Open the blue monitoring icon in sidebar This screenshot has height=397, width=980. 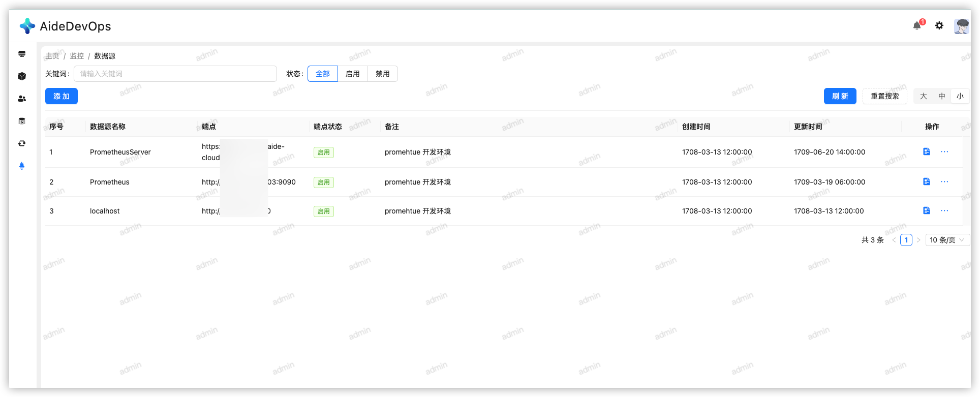pyautogui.click(x=22, y=166)
